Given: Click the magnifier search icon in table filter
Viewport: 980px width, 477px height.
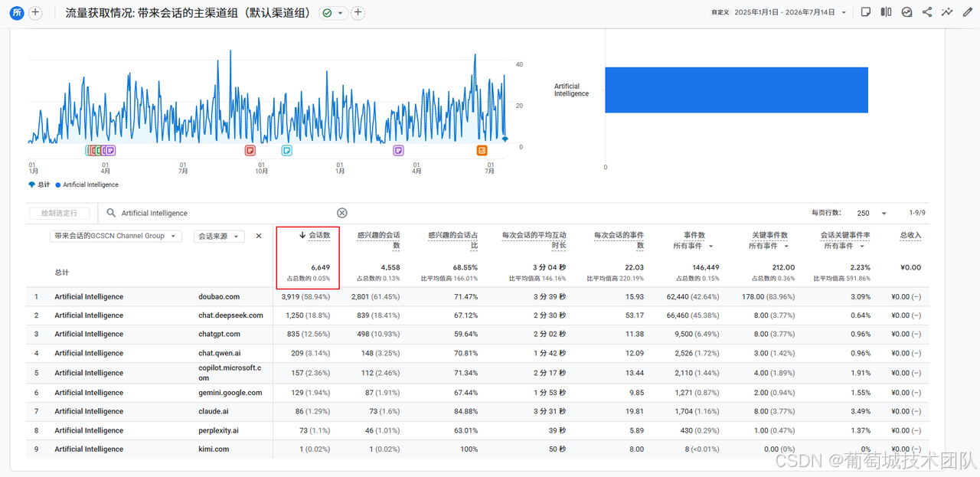Looking at the screenshot, I should (112, 214).
